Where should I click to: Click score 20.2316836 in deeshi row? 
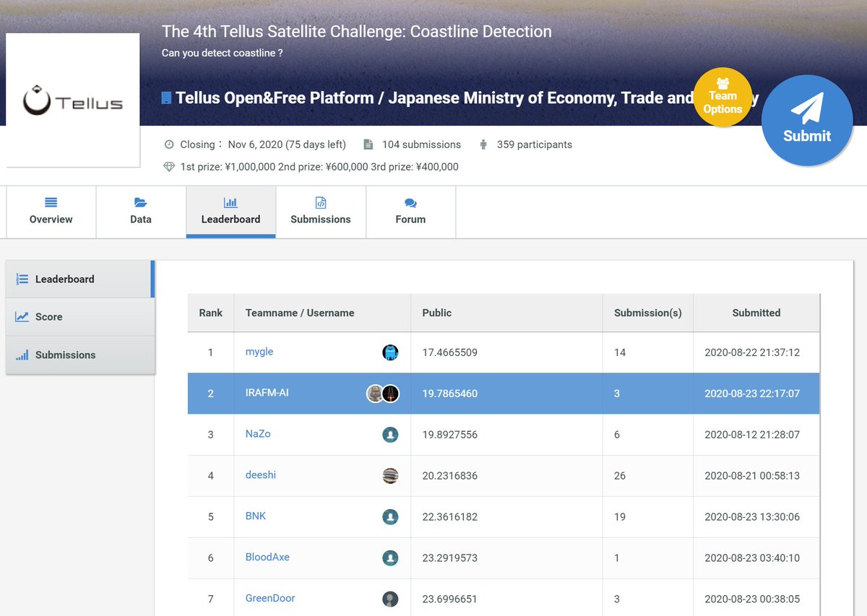pyautogui.click(x=450, y=476)
